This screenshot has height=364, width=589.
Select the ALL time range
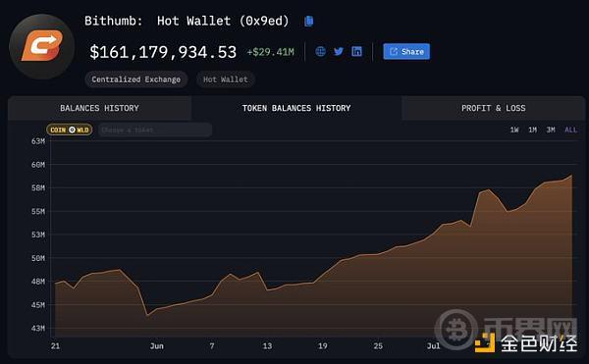click(570, 130)
